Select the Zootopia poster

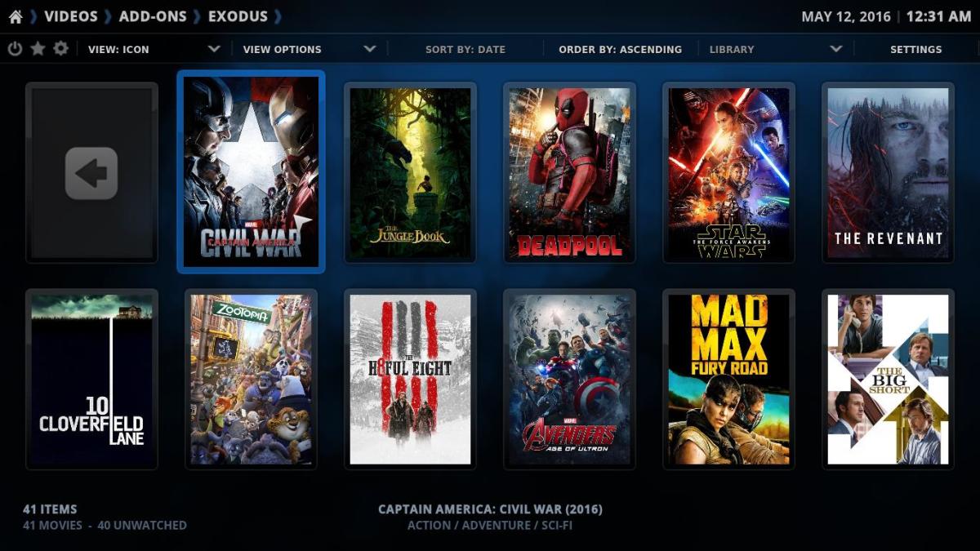pyautogui.click(x=251, y=380)
